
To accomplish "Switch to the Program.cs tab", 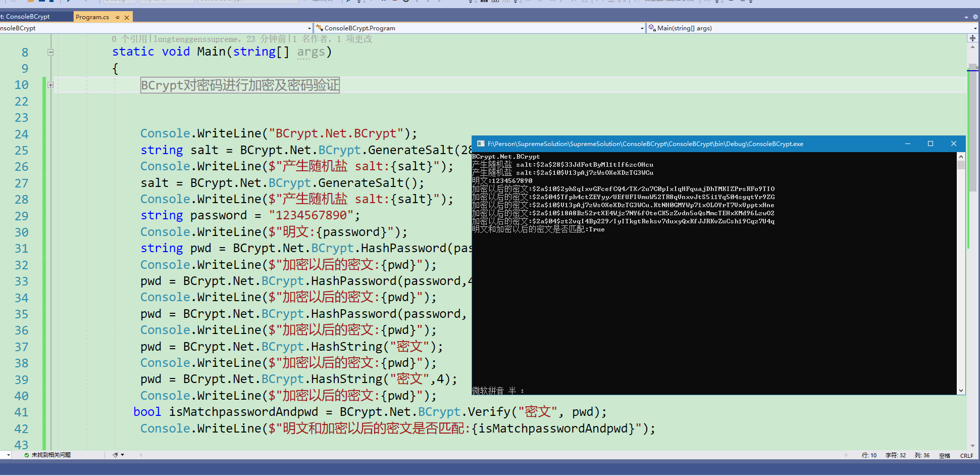I will point(93,17).
